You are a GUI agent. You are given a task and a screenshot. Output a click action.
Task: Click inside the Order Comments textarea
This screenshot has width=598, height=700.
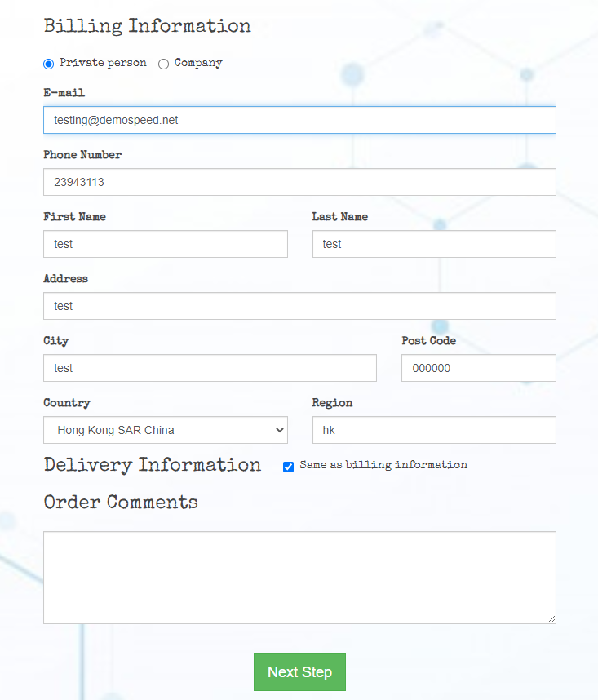click(x=299, y=578)
